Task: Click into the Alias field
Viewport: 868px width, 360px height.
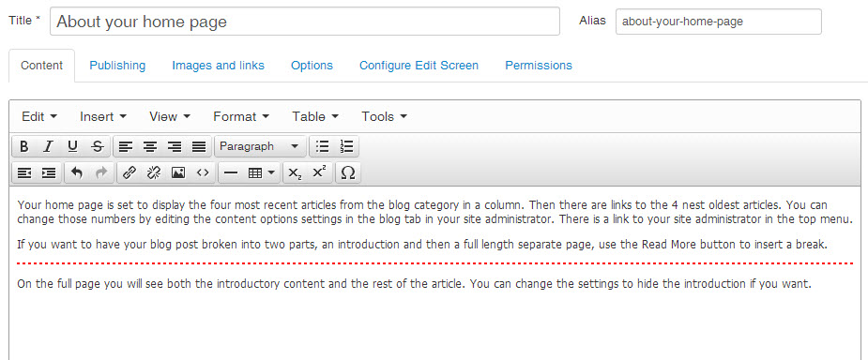Action: coord(719,22)
